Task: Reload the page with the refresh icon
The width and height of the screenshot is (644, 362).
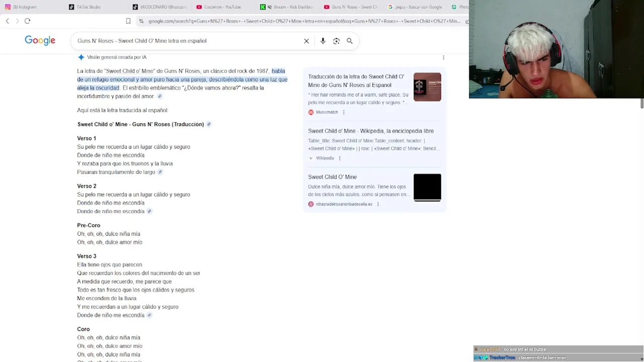Action: [28, 21]
